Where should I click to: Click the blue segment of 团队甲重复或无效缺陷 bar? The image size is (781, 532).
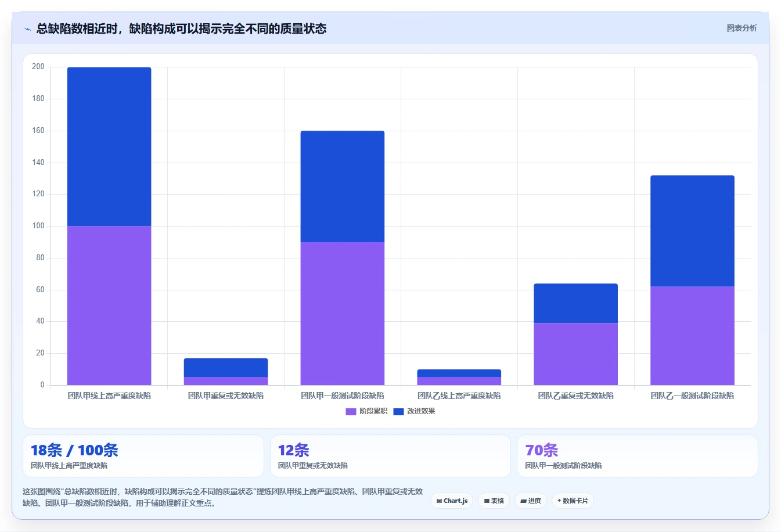pos(226,368)
